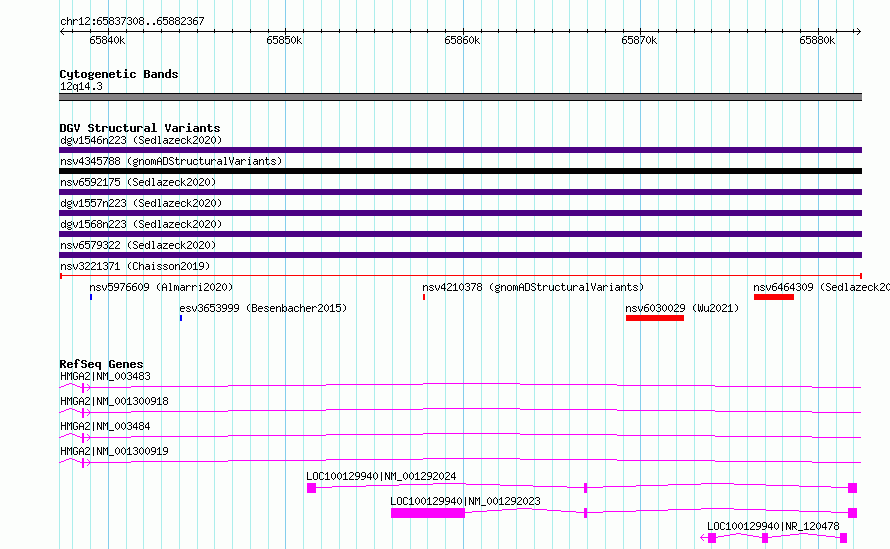Click the 65840k ruler label
This screenshot has width=890, height=549.
tap(107, 40)
